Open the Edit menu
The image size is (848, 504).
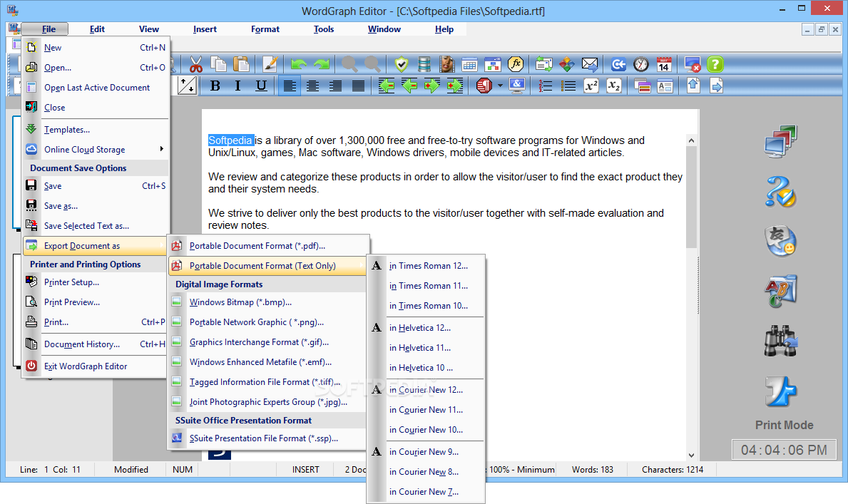97,29
